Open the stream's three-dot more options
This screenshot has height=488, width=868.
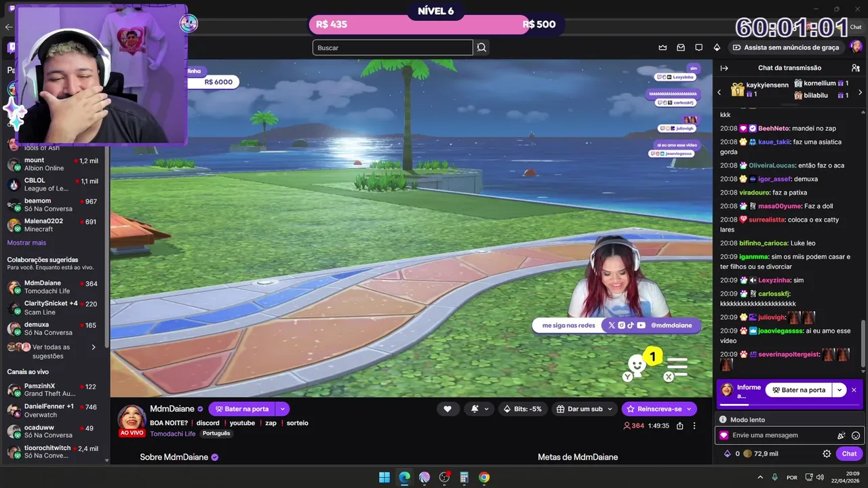pyautogui.click(x=694, y=426)
